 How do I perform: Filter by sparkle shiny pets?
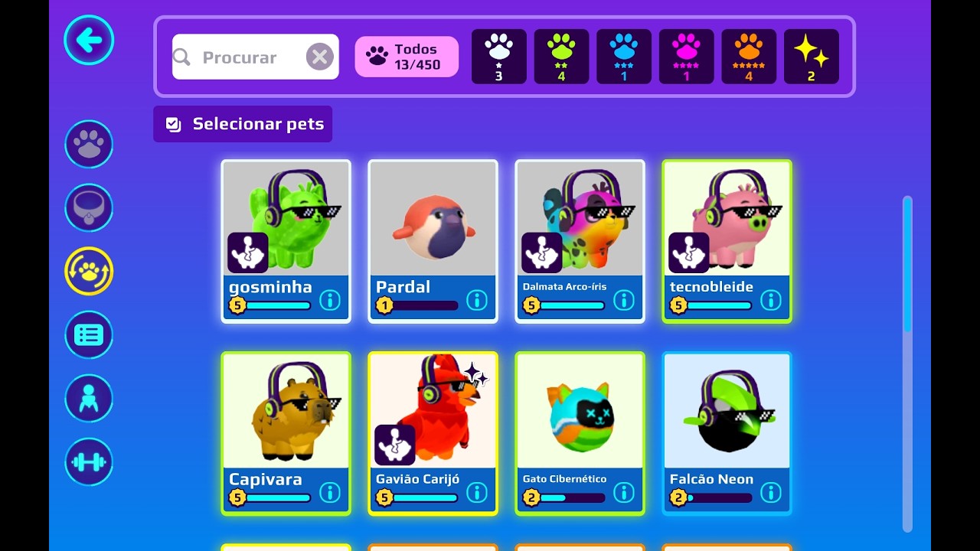click(812, 57)
